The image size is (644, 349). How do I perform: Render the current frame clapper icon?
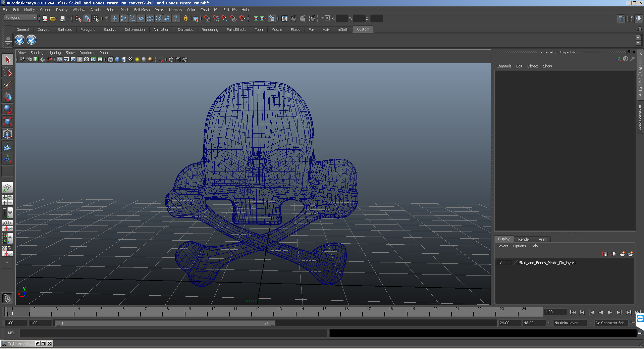[x=293, y=18]
